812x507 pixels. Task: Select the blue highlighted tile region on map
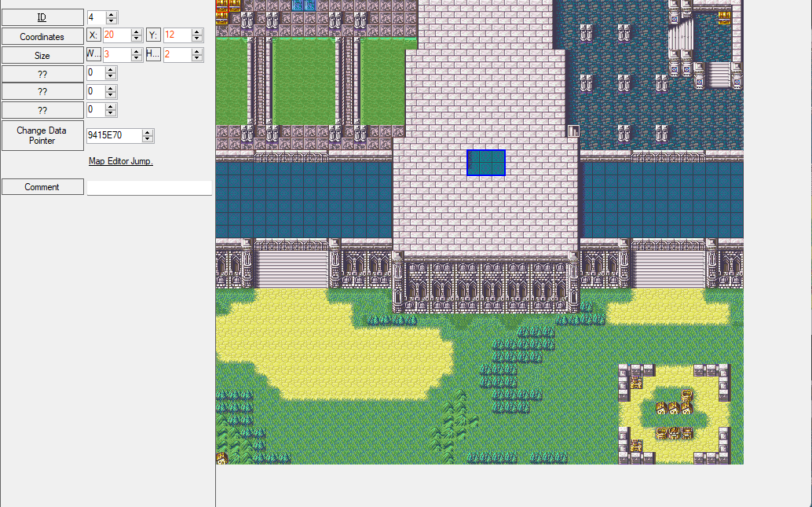point(486,163)
